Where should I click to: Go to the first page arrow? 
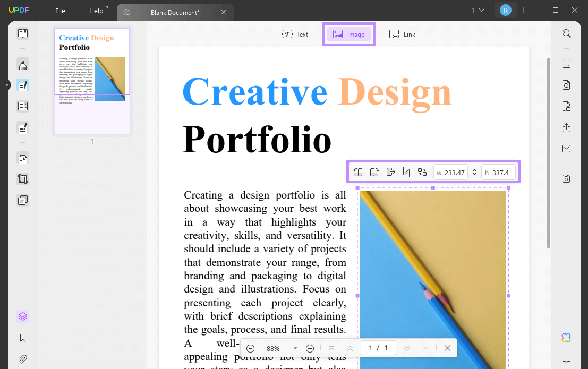tap(331, 348)
